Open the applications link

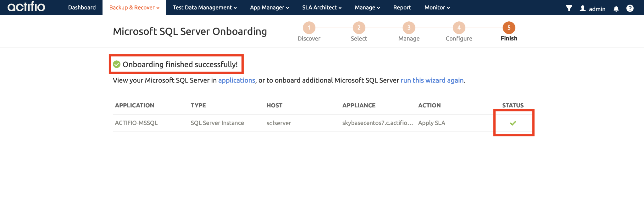point(237,80)
